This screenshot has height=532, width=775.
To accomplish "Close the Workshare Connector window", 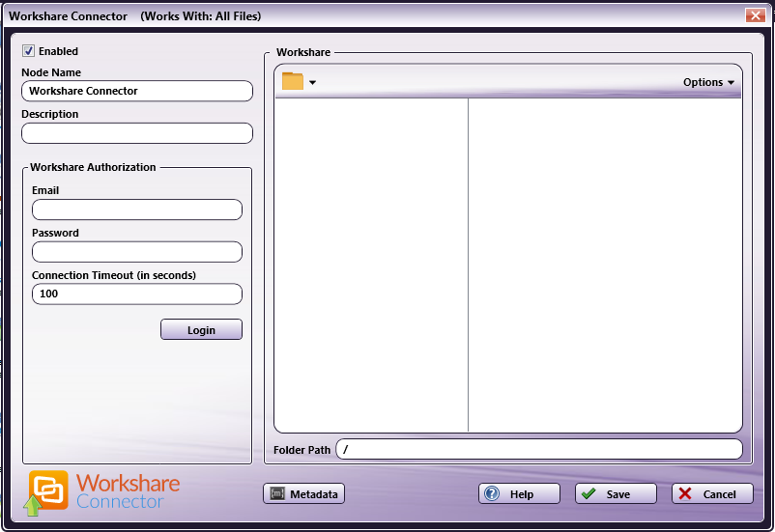I will coord(756,15).
